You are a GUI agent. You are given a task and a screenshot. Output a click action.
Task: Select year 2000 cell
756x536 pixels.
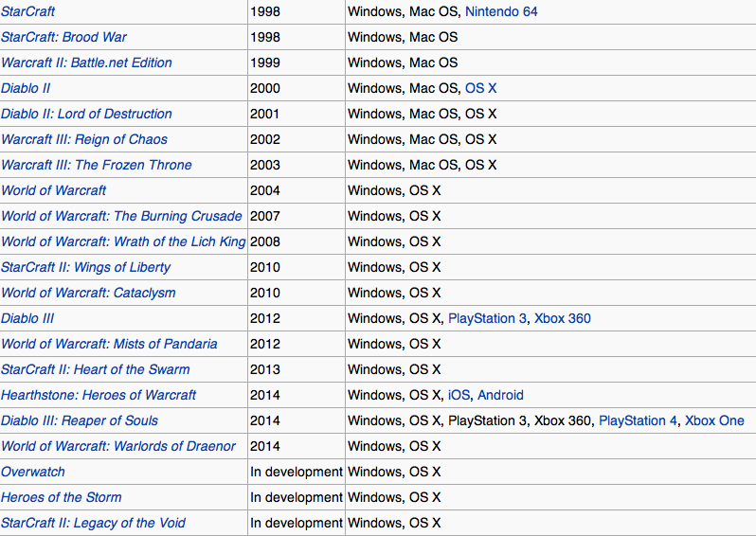coord(265,88)
